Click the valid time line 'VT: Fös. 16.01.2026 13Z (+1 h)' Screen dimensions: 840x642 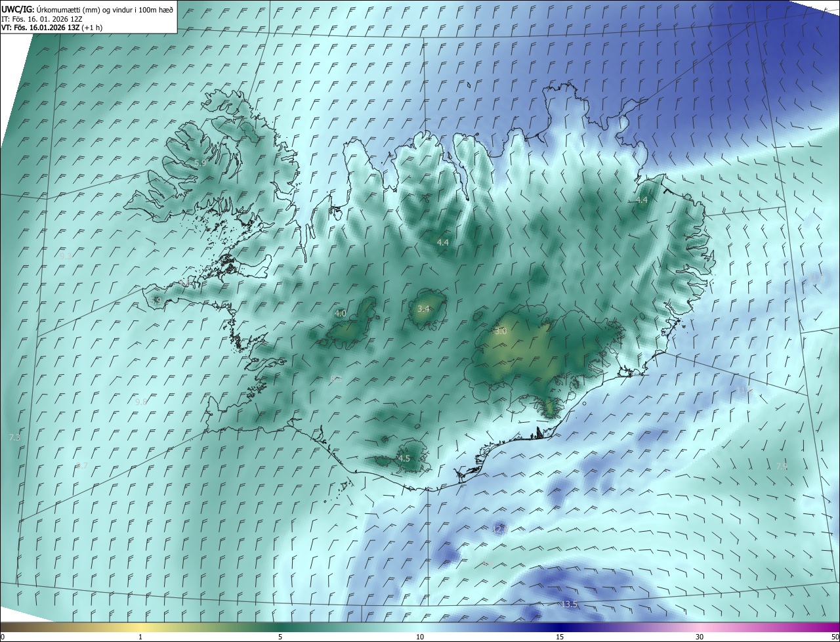coord(51,28)
